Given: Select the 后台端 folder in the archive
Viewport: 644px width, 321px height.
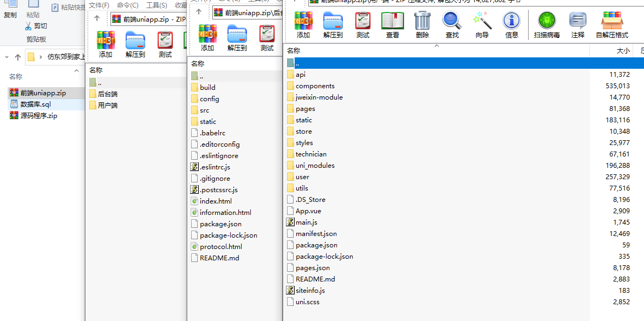Looking at the screenshot, I should [x=108, y=94].
